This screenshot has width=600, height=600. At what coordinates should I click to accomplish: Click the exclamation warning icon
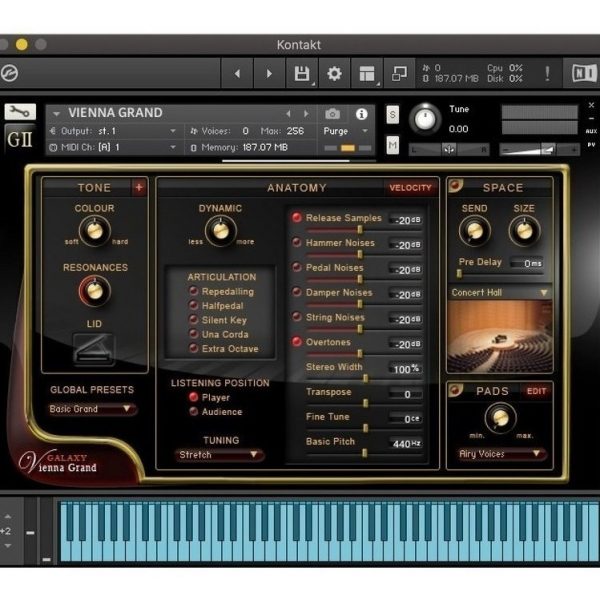(548, 73)
